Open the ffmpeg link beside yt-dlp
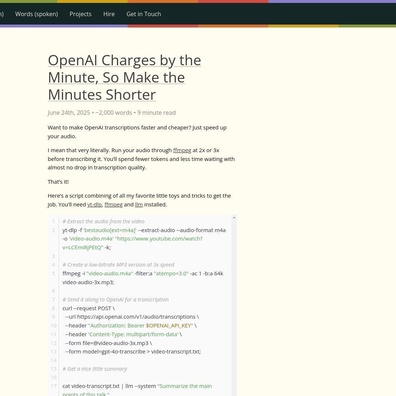 [x=113, y=204]
